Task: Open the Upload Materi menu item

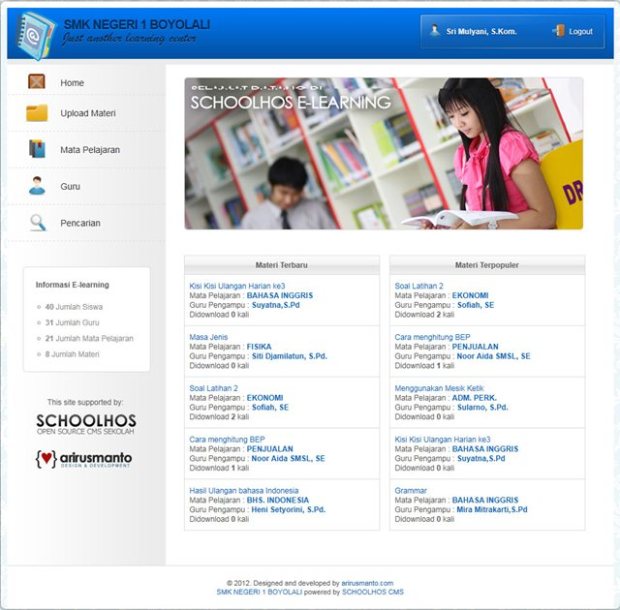Action: (x=88, y=113)
